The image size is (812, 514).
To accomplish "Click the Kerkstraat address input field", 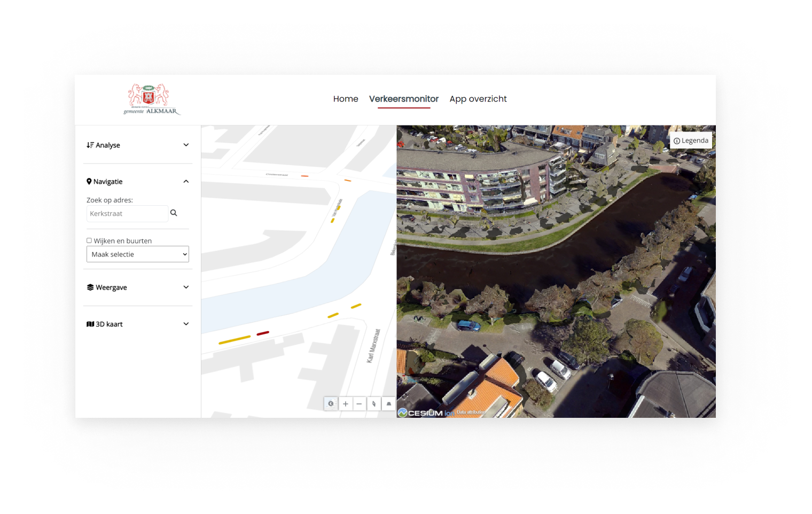I will pos(127,213).
